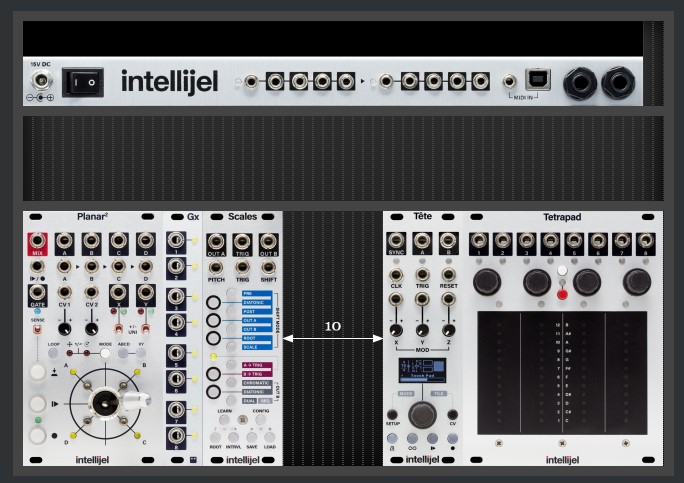The height and width of the screenshot is (483, 684).
Task: Click the SHIFT input jack on Scales
Action: point(268,267)
